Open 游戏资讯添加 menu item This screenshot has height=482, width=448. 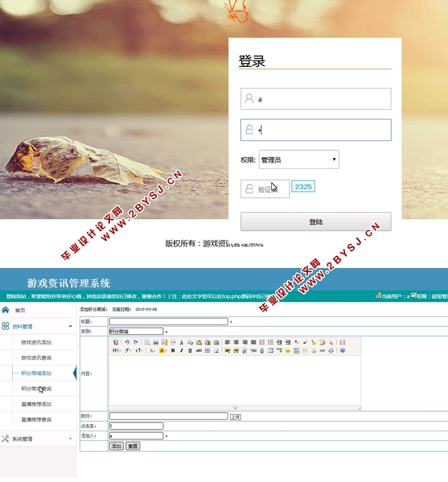click(36, 342)
